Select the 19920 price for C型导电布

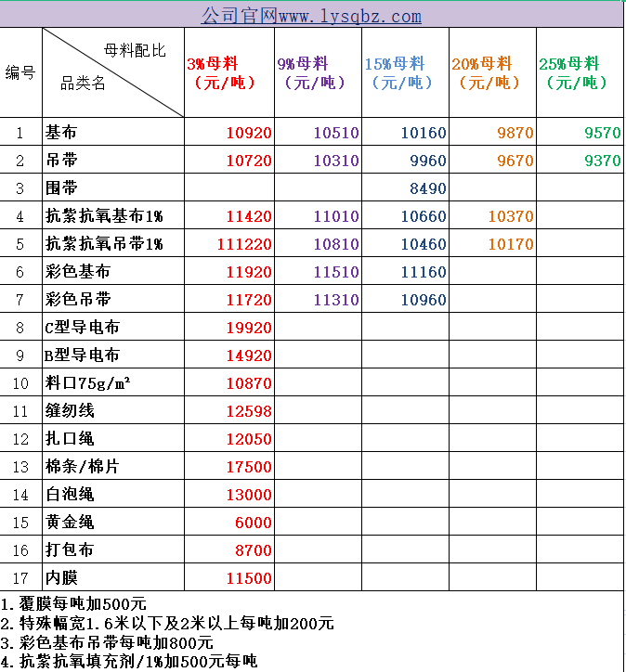[x=229, y=327]
